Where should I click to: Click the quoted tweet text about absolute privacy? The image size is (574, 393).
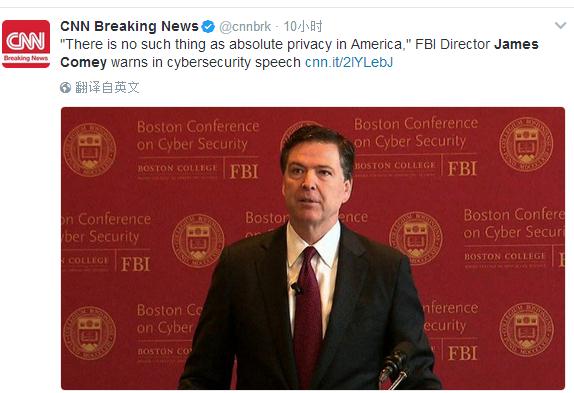click(x=236, y=44)
